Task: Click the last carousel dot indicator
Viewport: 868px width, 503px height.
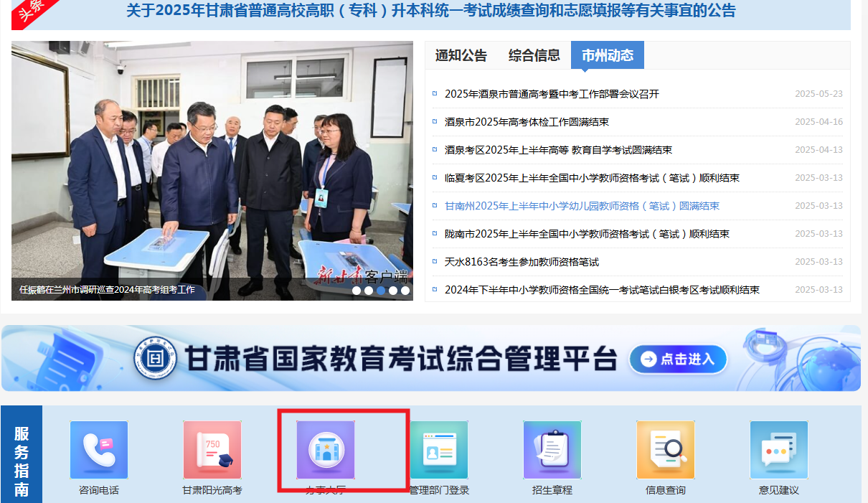Action: [405, 291]
